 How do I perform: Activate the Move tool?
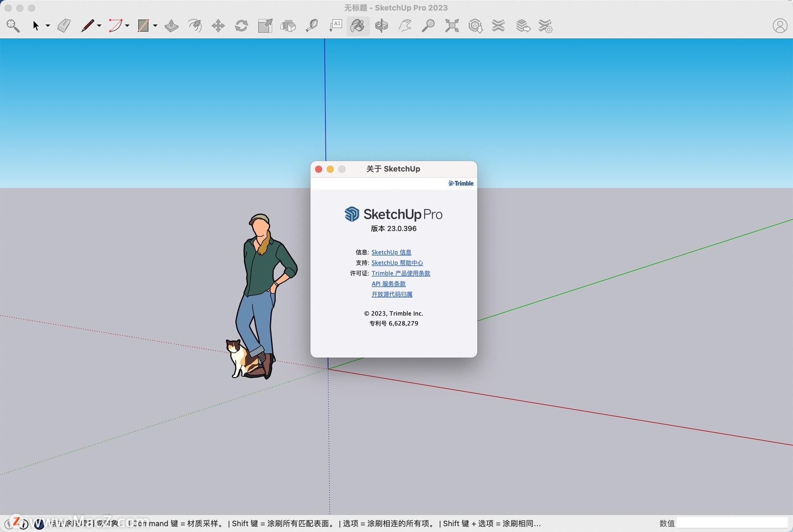[x=218, y=26]
